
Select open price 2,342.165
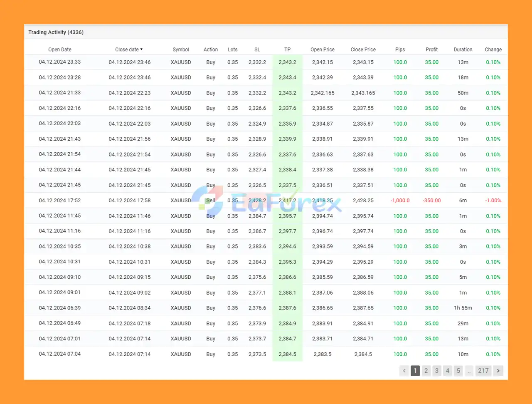(323, 93)
